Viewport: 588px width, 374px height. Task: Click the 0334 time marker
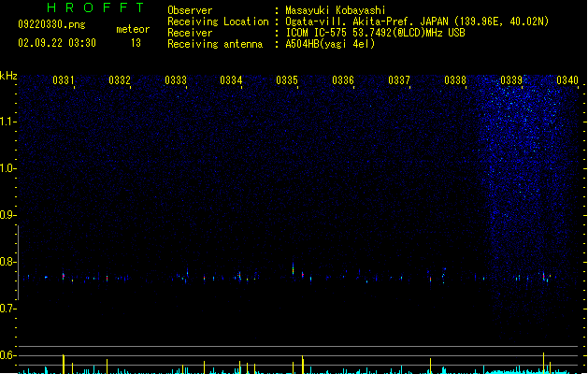pyautogui.click(x=231, y=80)
